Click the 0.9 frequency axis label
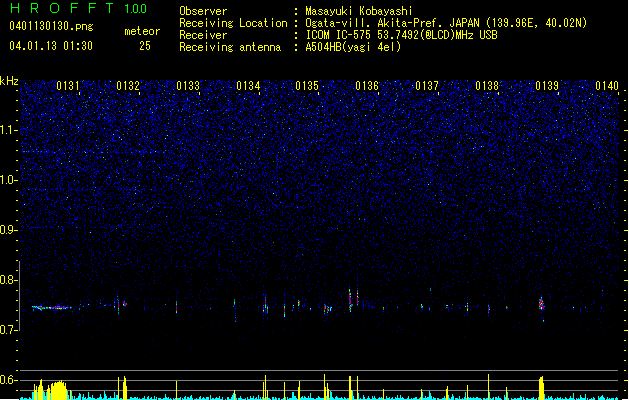Viewport: 629px width, 400px height. (x=9, y=230)
